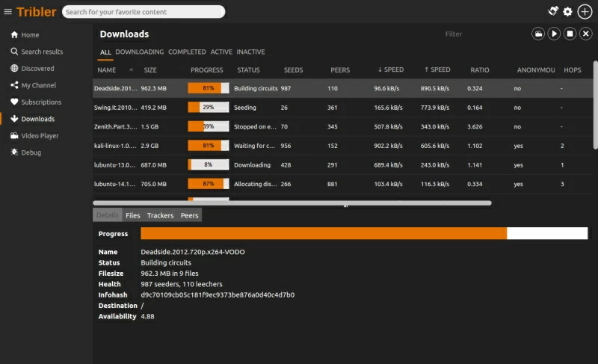Viewport: 598px width, 364px height.
Task: Click the Availability value 4.88
Action: coord(147,316)
